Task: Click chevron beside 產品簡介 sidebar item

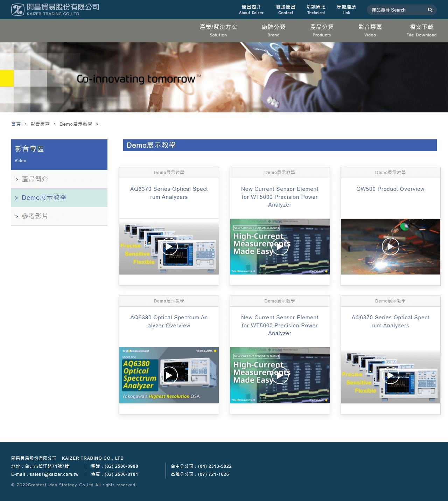Action: point(16,180)
